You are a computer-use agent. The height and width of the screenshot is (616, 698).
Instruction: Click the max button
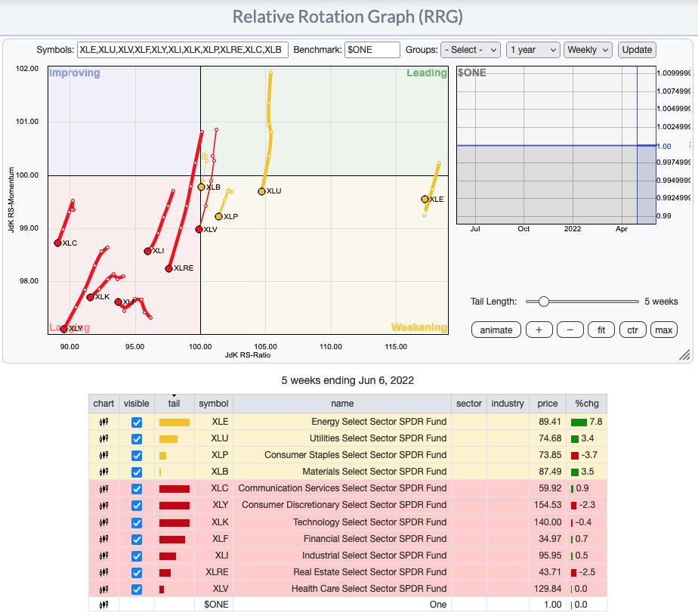point(664,330)
